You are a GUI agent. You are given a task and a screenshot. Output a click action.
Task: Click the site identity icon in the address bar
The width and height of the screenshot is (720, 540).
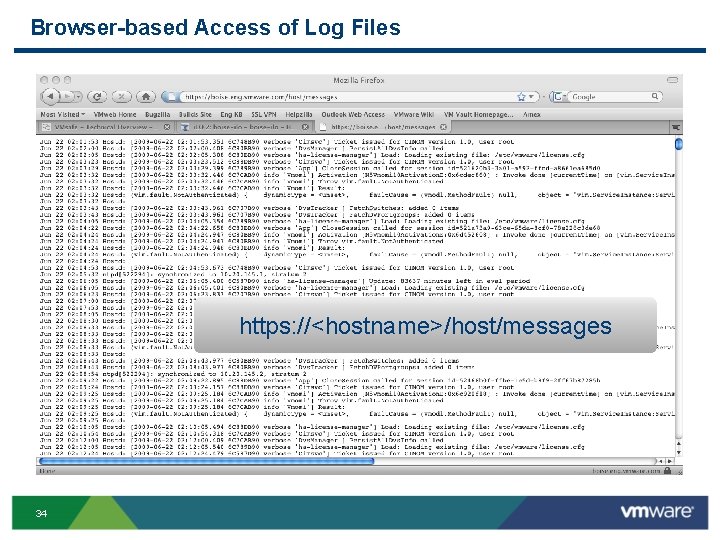point(171,97)
